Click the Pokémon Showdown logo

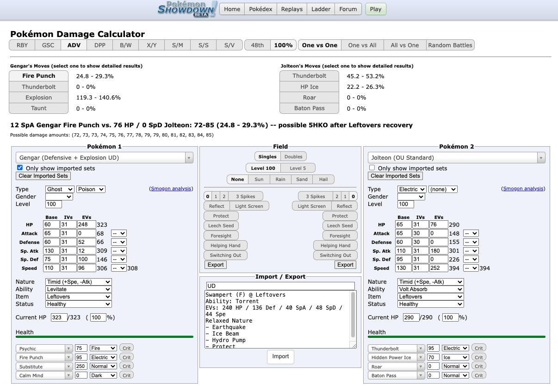coord(187,9)
